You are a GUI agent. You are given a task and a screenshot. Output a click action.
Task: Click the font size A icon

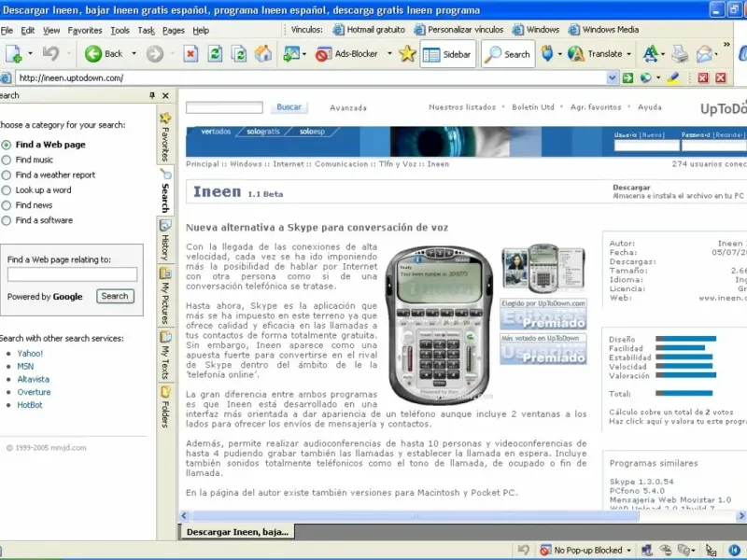tap(650, 54)
